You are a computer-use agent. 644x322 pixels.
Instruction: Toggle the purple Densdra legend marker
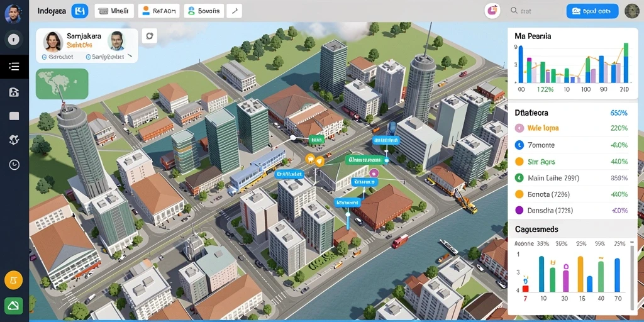coord(519,210)
